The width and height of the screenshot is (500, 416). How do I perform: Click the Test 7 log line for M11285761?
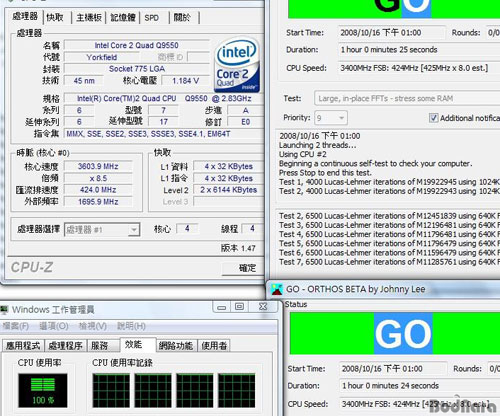tap(389, 262)
